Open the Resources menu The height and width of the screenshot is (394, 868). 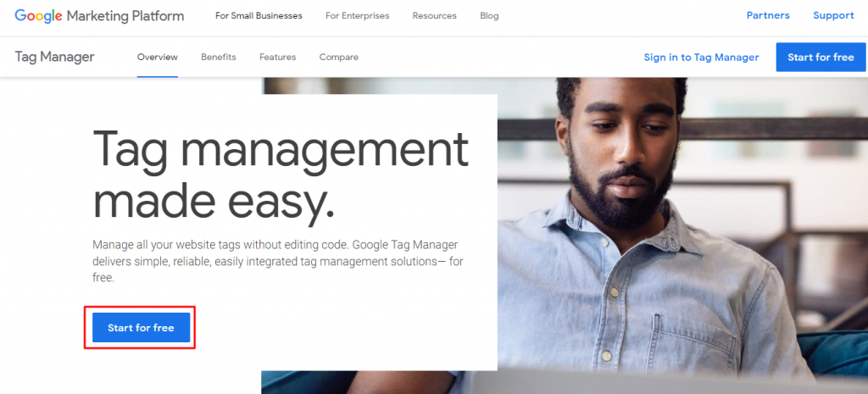point(435,16)
